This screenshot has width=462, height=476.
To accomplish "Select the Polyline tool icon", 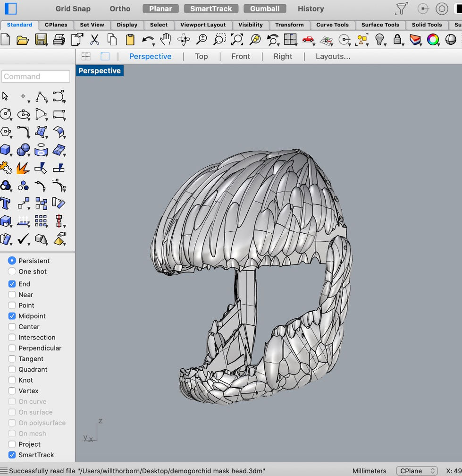I will click(x=41, y=96).
